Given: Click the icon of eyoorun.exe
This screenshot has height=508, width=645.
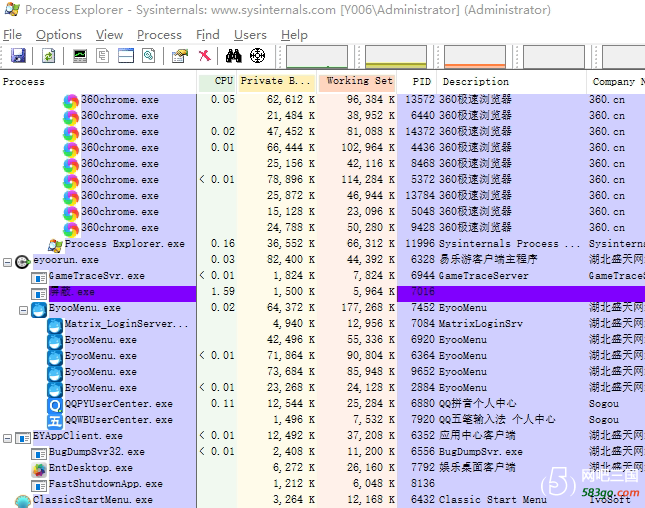Looking at the screenshot, I should coord(22,262).
